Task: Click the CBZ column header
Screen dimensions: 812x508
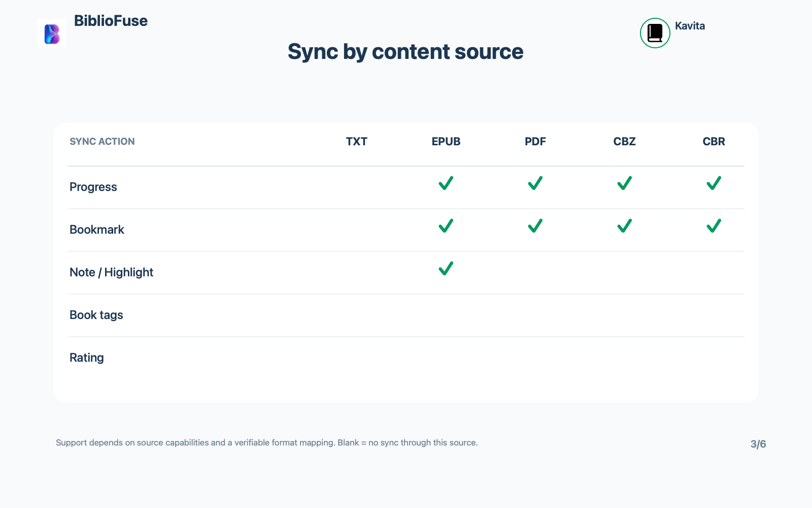Action: (x=625, y=142)
